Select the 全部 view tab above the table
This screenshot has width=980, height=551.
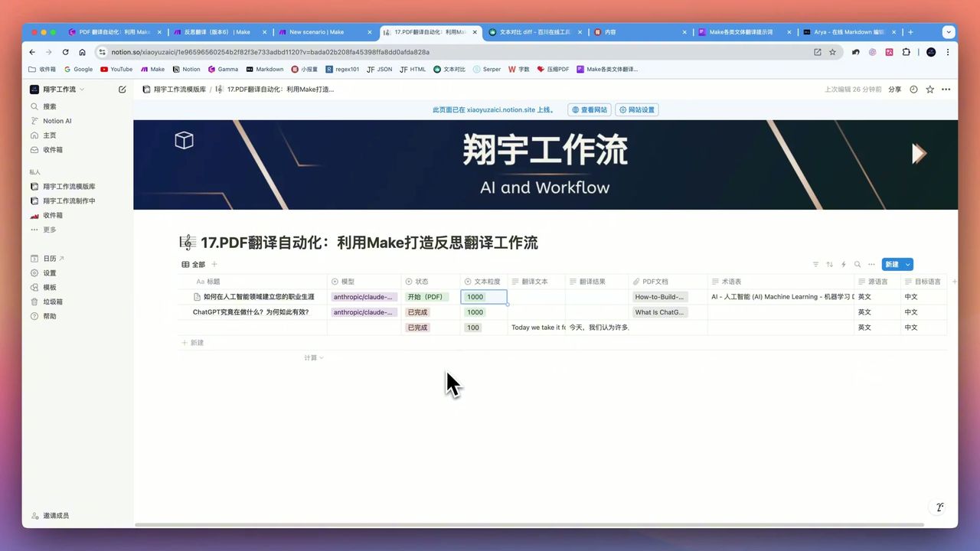pyautogui.click(x=194, y=264)
